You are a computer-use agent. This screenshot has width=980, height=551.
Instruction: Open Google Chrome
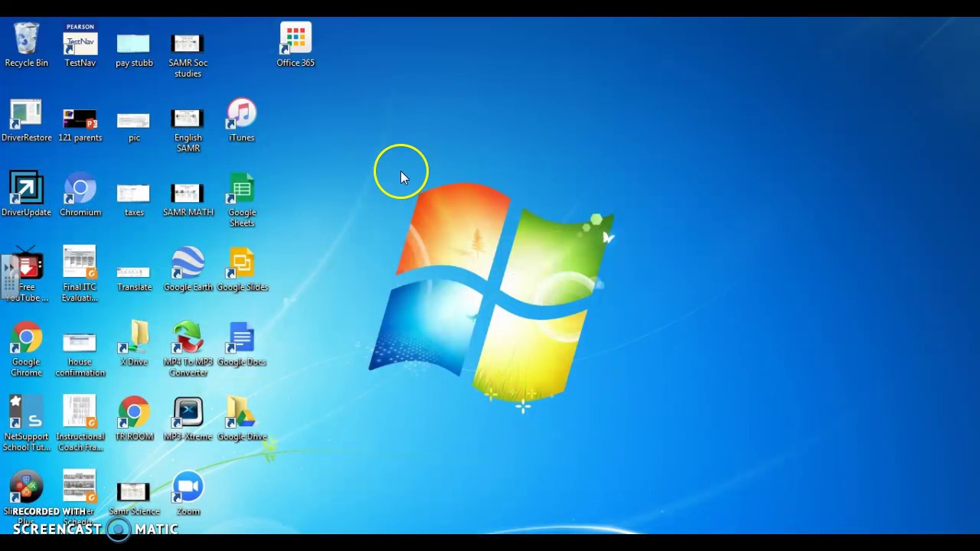pyautogui.click(x=26, y=339)
